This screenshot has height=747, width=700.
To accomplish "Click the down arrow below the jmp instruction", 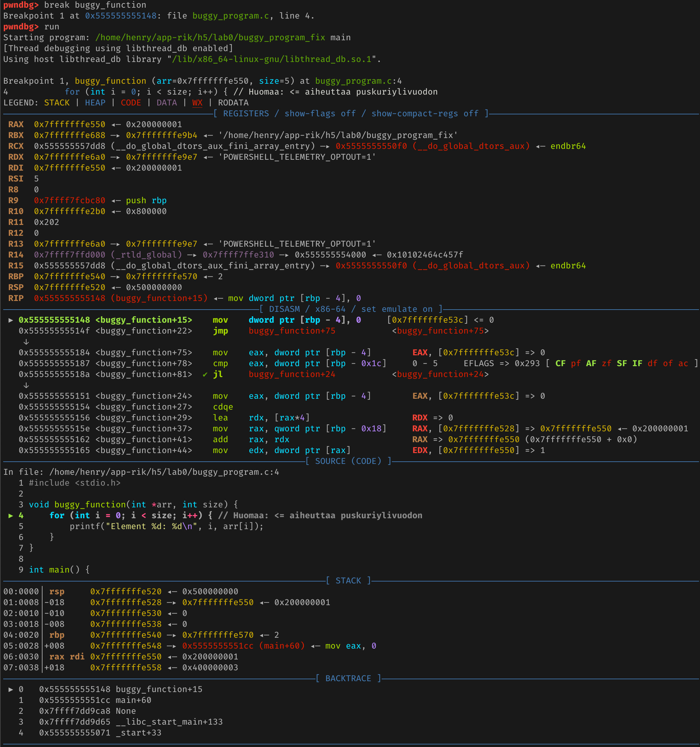I will click(26, 342).
